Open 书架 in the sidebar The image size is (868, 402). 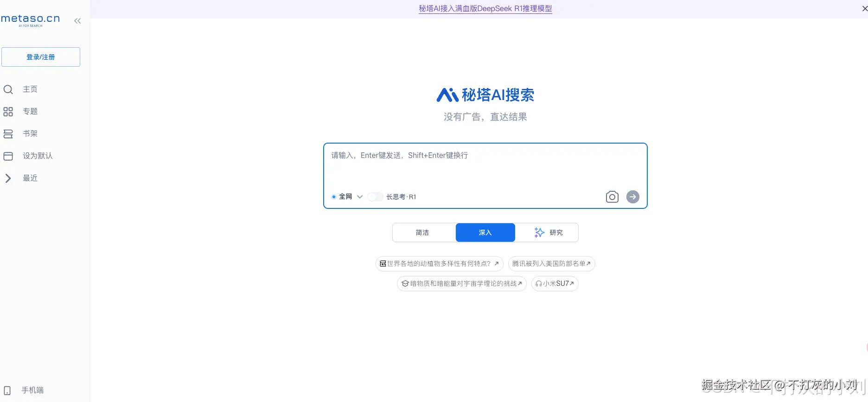tap(30, 134)
